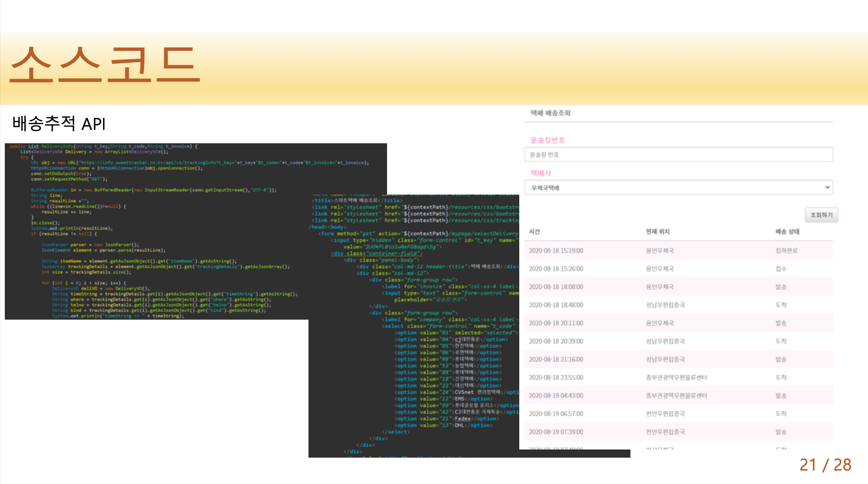Click the time 2020-08-18 23:55:00
Screen dimensions: 868x484
coord(556,378)
